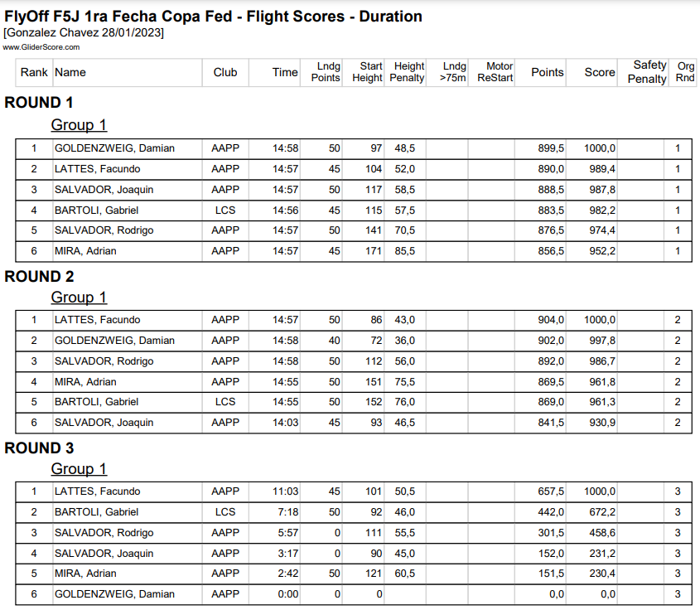
Task: Click the 14:03 time for SALVADOR, Joaquin
Action: (285, 423)
